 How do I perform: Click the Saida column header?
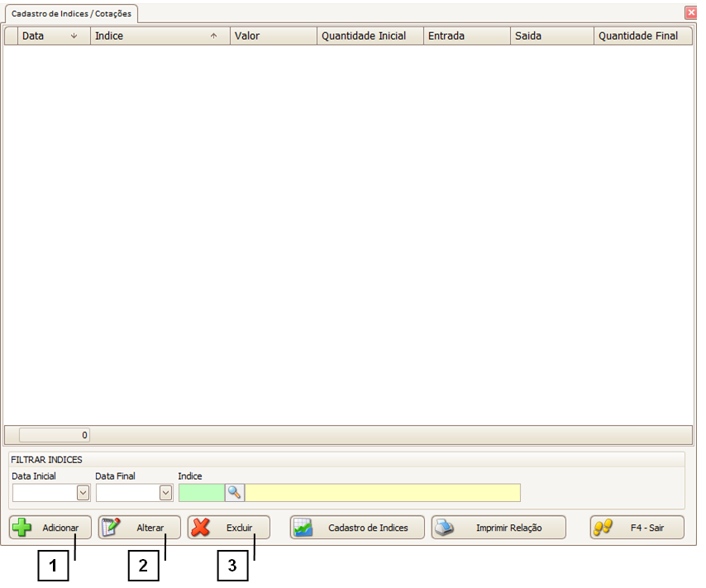tap(551, 36)
